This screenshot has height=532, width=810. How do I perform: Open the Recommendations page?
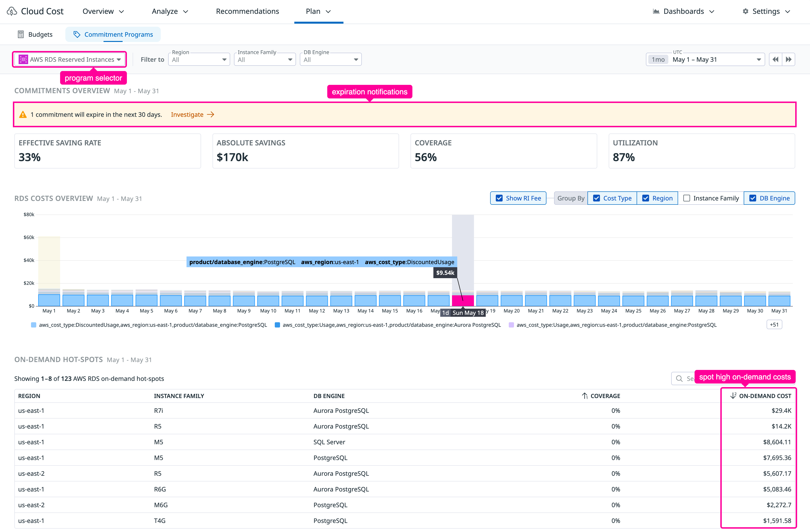pyautogui.click(x=247, y=11)
